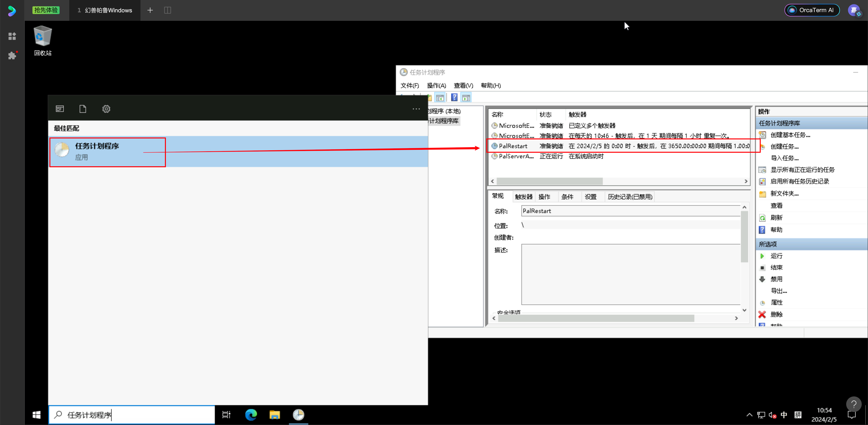
Task: Switch to the 触发器 tab
Action: (523, 197)
